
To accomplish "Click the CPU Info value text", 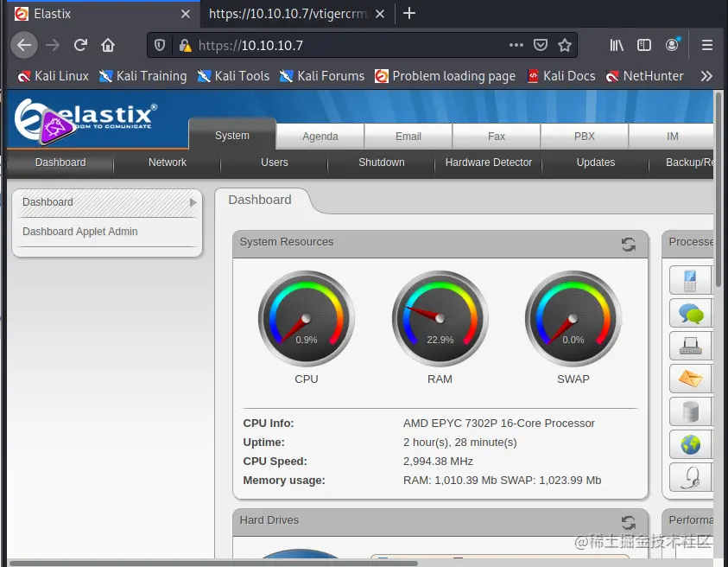I will click(498, 424).
